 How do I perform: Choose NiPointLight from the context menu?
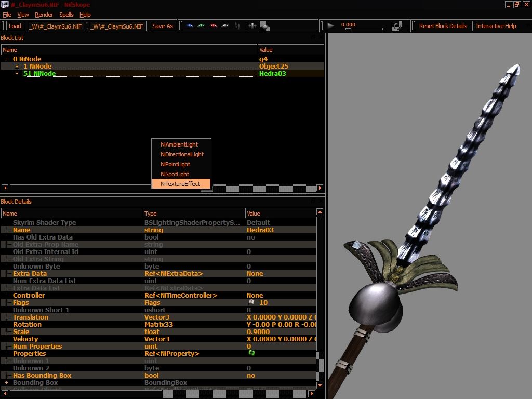click(181, 164)
